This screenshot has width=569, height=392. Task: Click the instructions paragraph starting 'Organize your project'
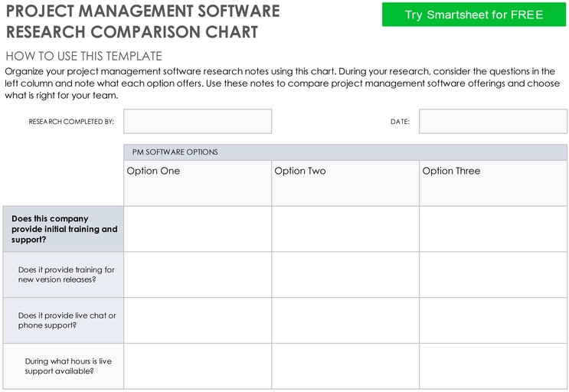tap(283, 83)
